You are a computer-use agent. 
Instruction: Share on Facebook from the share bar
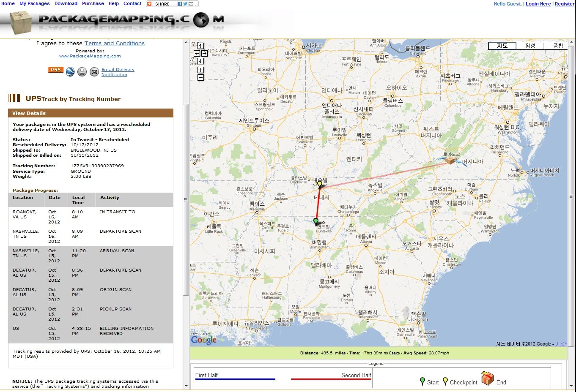[x=180, y=4]
